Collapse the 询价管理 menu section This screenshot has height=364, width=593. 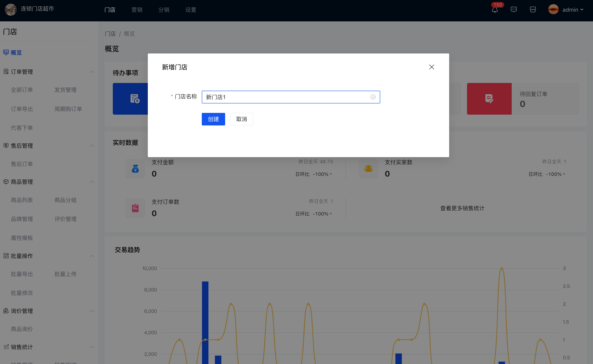[92, 311]
